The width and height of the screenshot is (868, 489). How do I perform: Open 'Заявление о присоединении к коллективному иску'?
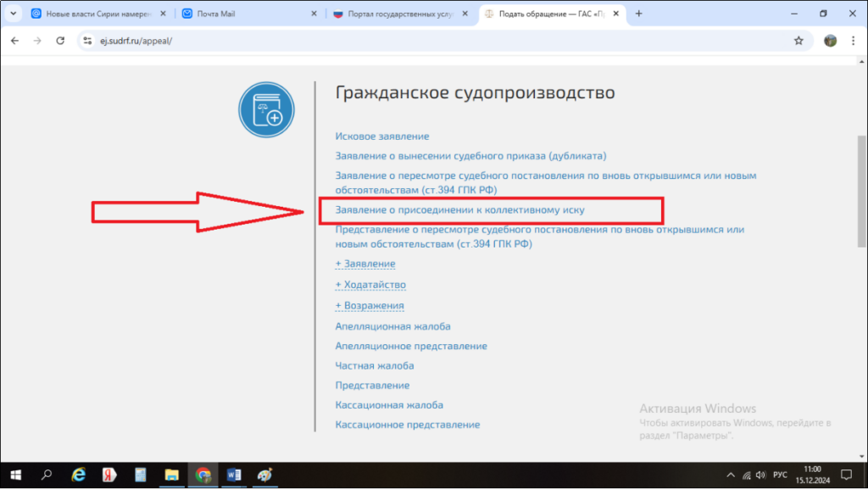[460, 208]
